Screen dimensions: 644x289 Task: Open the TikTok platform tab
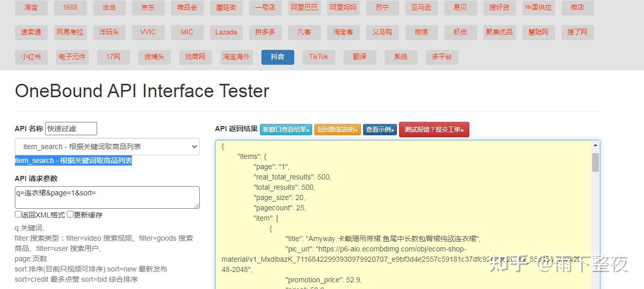318,57
